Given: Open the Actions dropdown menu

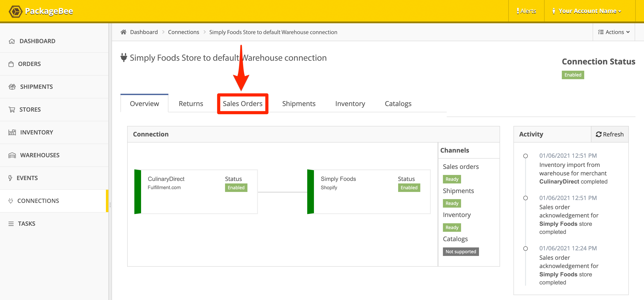Looking at the screenshot, I should pyautogui.click(x=614, y=32).
